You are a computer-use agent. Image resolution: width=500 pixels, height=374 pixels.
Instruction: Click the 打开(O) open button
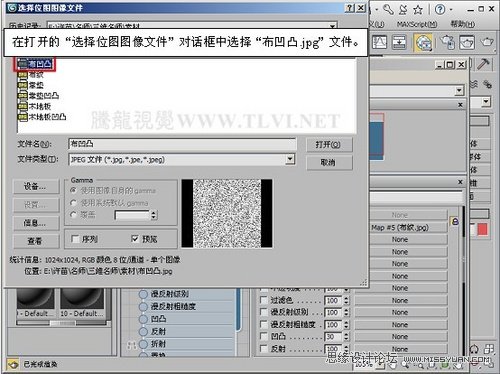coord(329,145)
